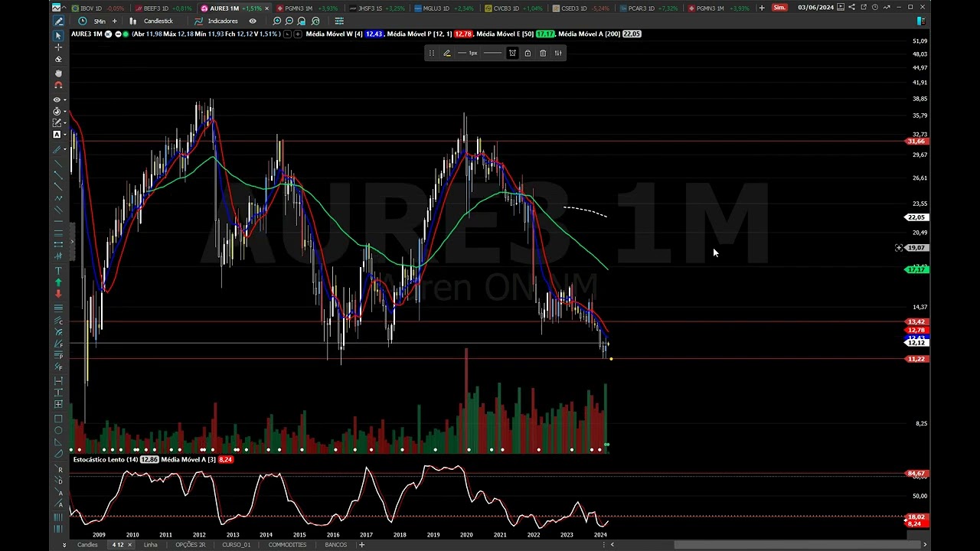Image resolution: width=980 pixels, height=551 pixels.
Task: Switch to the JHSF3 1S tab
Action: coord(376,8)
